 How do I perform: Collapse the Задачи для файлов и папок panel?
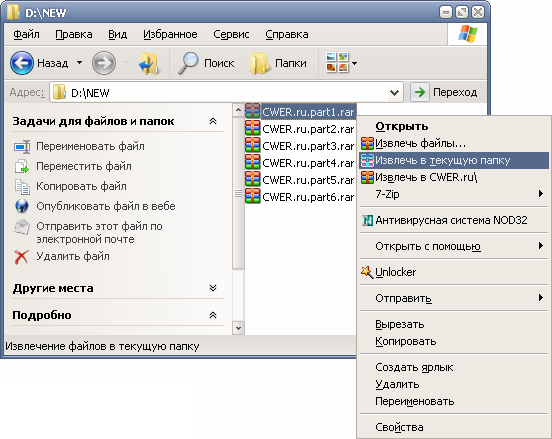pyautogui.click(x=213, y=121)
